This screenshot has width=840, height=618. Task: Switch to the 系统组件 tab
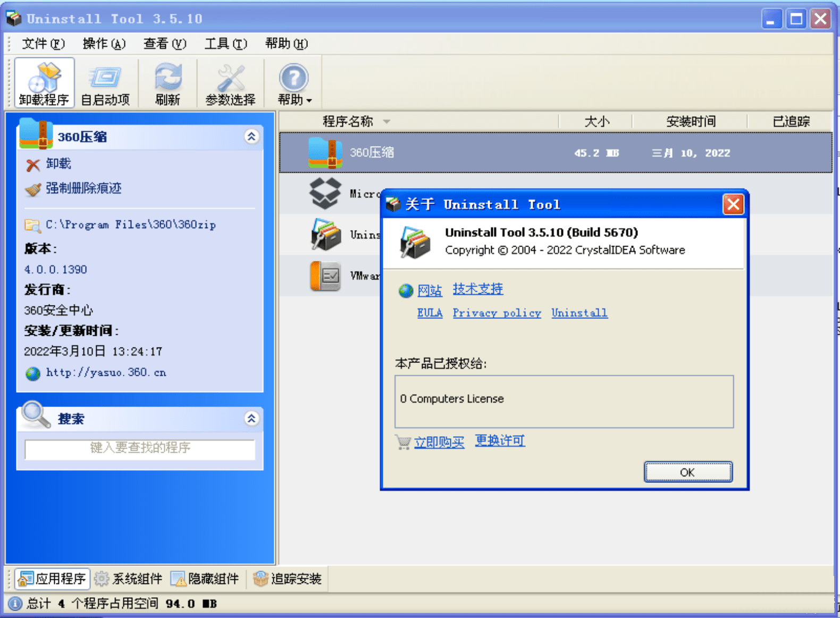[x=128, y=579]
